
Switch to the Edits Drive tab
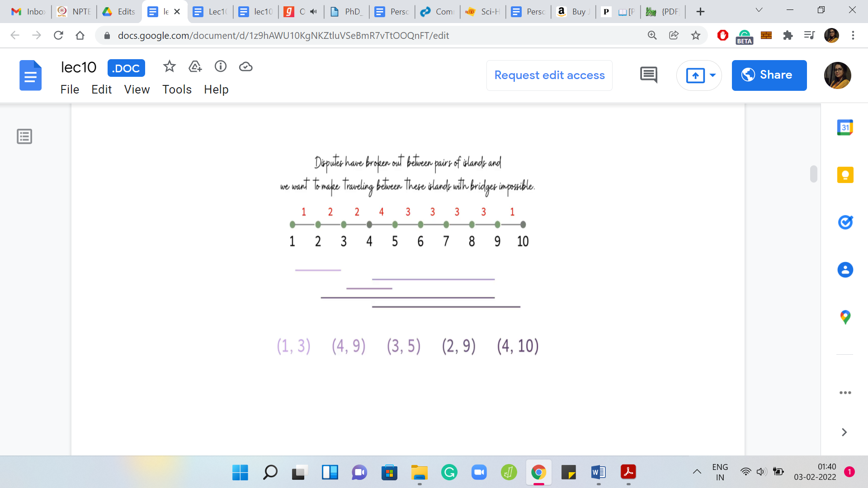coord(119,12)
